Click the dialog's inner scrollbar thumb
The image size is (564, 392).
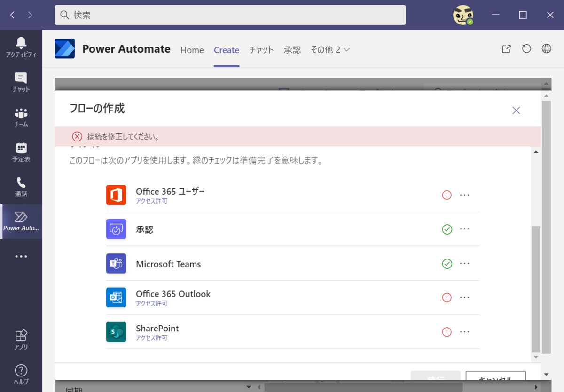pos(536,289)
